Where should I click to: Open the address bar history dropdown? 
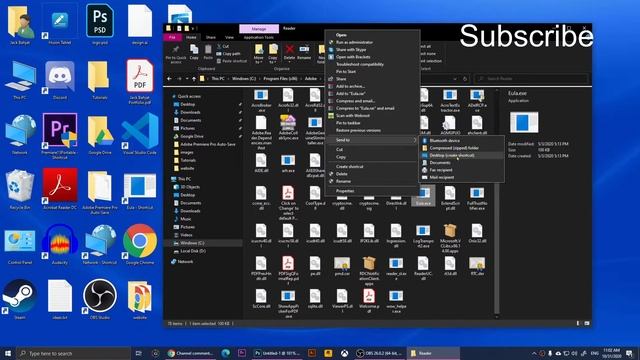point(455,78)
